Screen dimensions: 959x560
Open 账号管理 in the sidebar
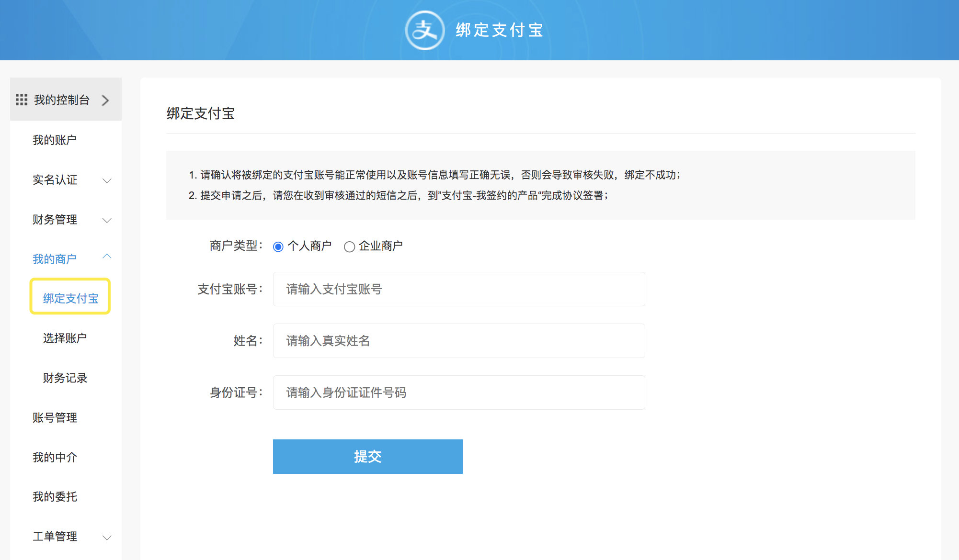click(x=55, y=417)
